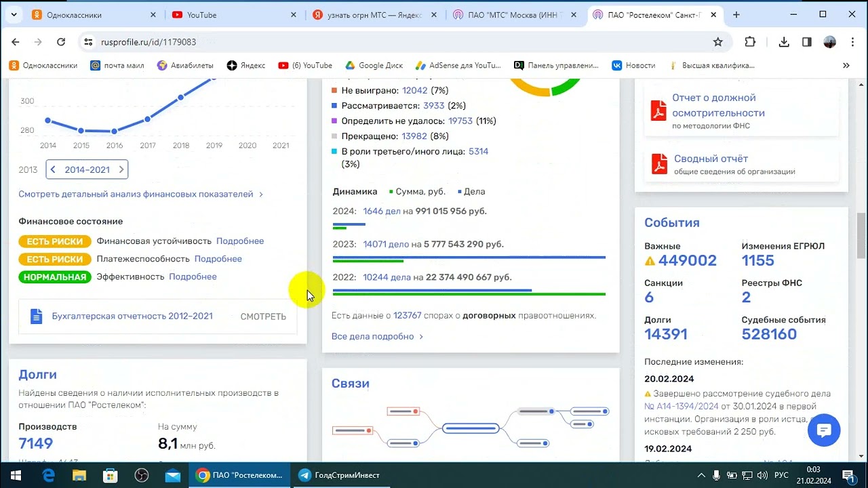The height and width of the screenshot is (488, 868).
Task: Open important events count 449002
Action: pos(687,261)
